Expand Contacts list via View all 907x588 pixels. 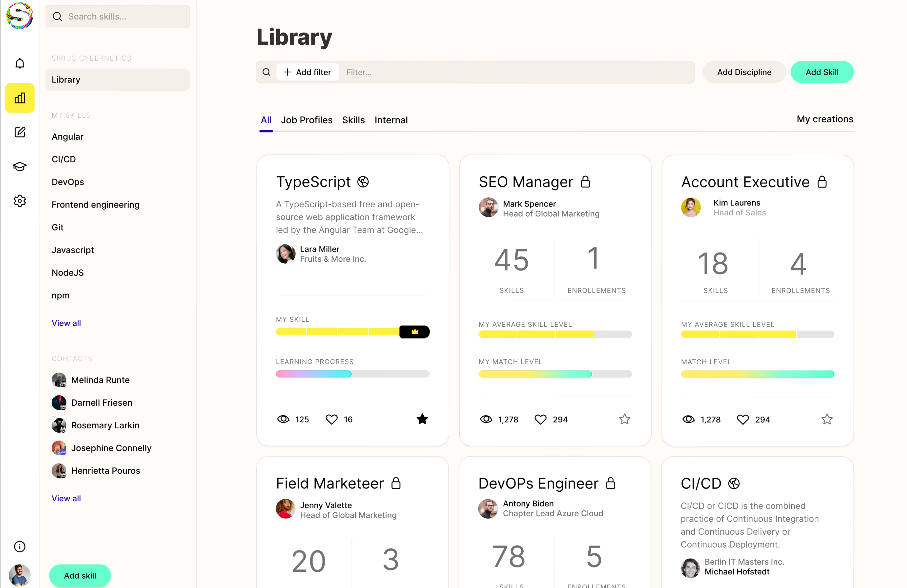coord(66,499)
